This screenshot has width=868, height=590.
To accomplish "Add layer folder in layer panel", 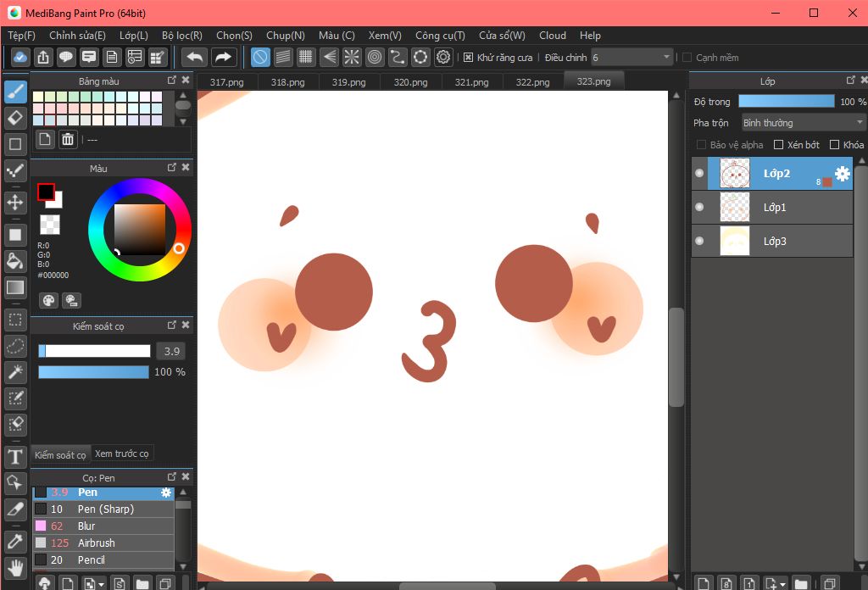I will click(800, 583).
